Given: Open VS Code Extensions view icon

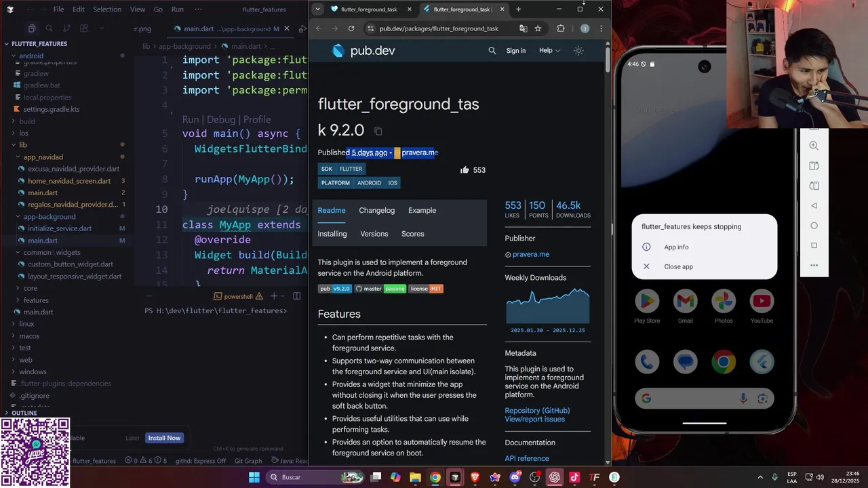Looking at the screenshot, I should 84,28.
